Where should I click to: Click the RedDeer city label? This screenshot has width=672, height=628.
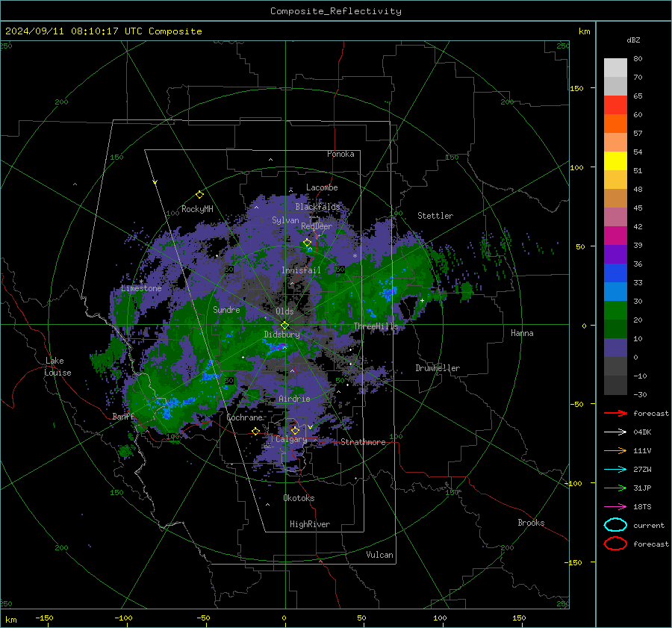317,226
